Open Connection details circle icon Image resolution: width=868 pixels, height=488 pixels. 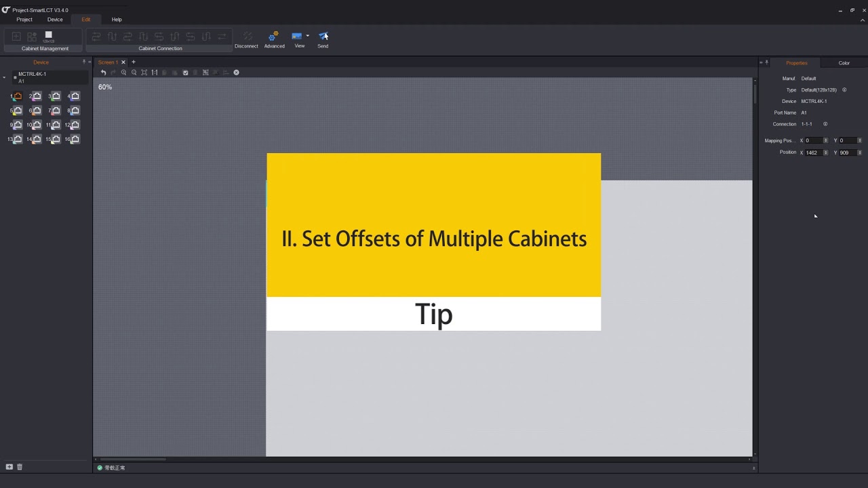[x=825, y=124]
